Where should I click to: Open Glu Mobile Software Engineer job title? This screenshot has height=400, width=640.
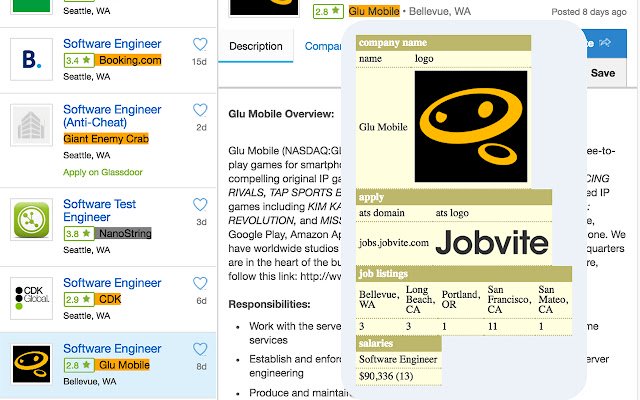pos(112,349)
